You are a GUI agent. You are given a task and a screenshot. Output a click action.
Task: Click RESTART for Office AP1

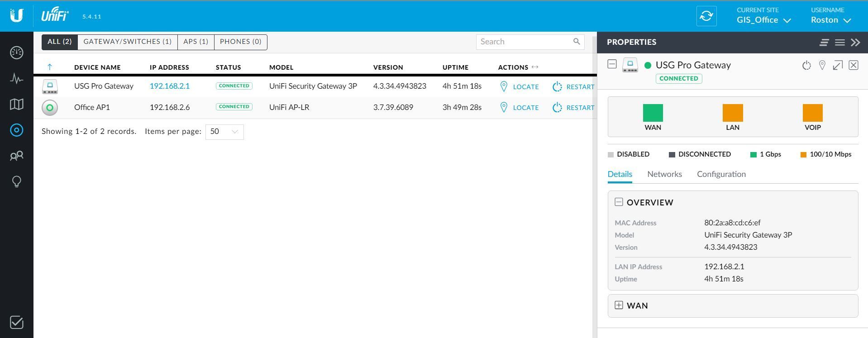click(573, 108)
